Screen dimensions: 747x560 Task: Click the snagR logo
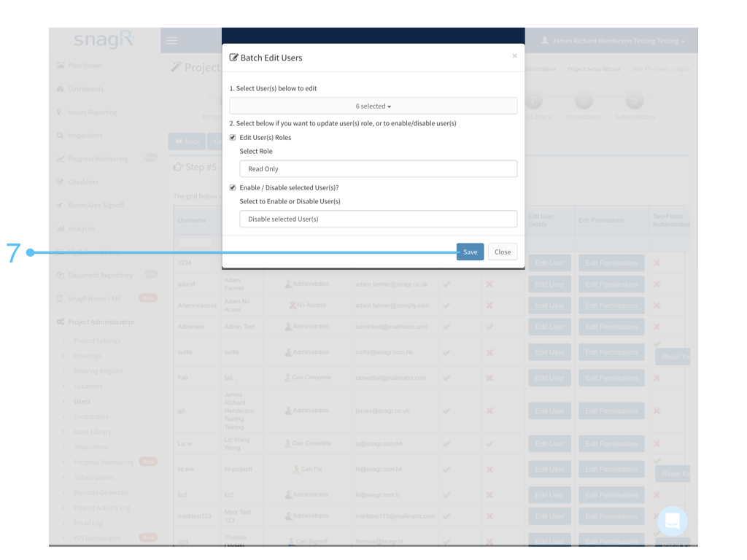pos(104,39)
